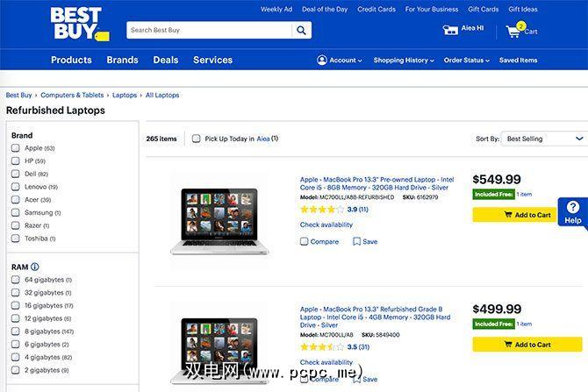Click the RAM info icon

(35, 267)
